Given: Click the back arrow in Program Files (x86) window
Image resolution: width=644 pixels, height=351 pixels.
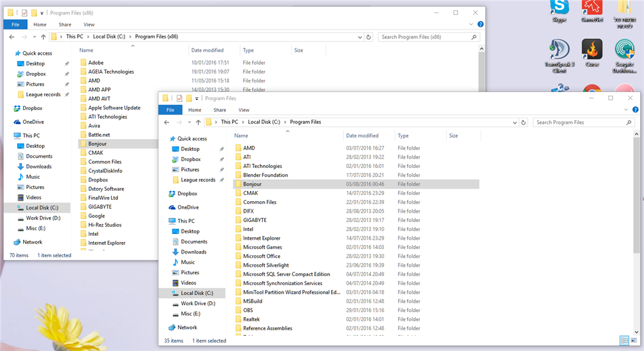Looking at the screenshot, I should (11, 36).
